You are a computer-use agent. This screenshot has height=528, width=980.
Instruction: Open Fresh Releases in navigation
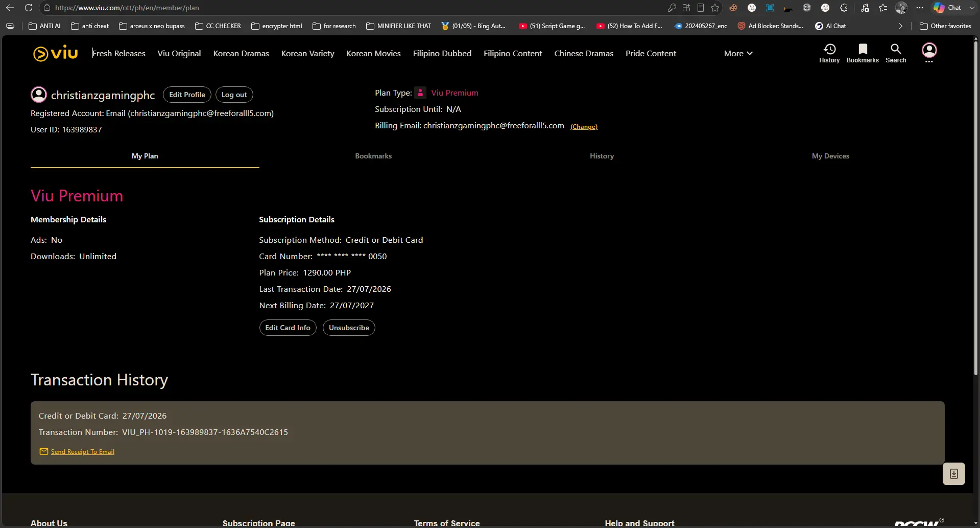[119, 54]
